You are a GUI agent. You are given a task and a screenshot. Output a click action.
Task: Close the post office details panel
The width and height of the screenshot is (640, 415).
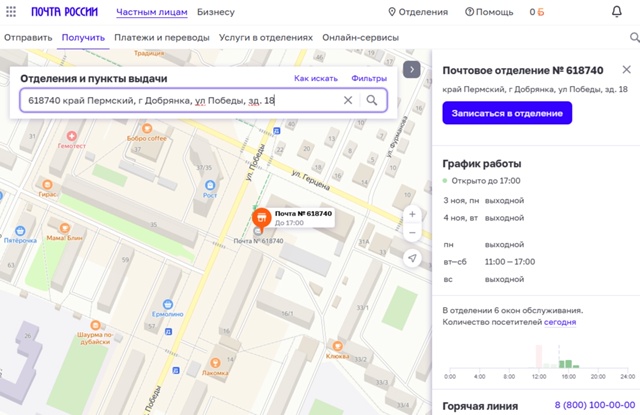(626, 70)
